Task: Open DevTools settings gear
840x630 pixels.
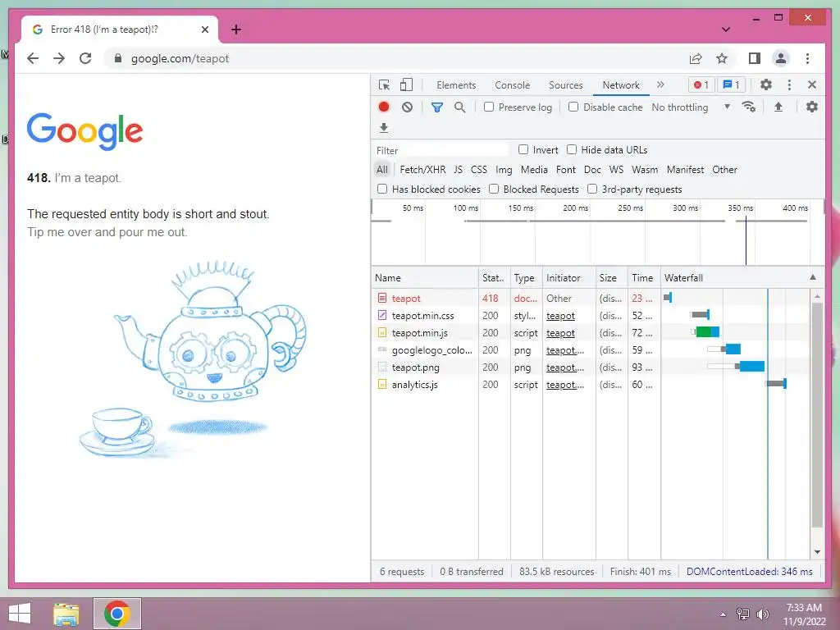Action: (766, 84)
